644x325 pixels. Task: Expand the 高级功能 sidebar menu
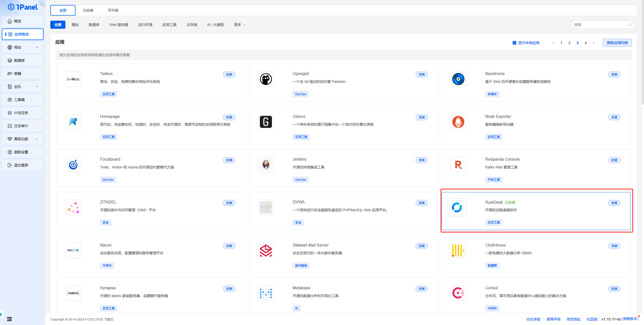click(x=23, y=139)
